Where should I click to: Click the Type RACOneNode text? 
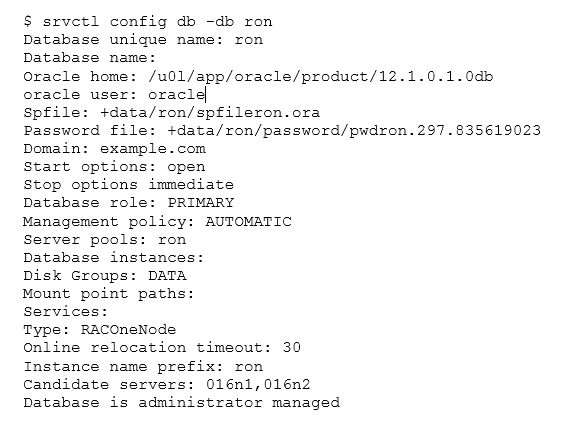pos(100,330)
